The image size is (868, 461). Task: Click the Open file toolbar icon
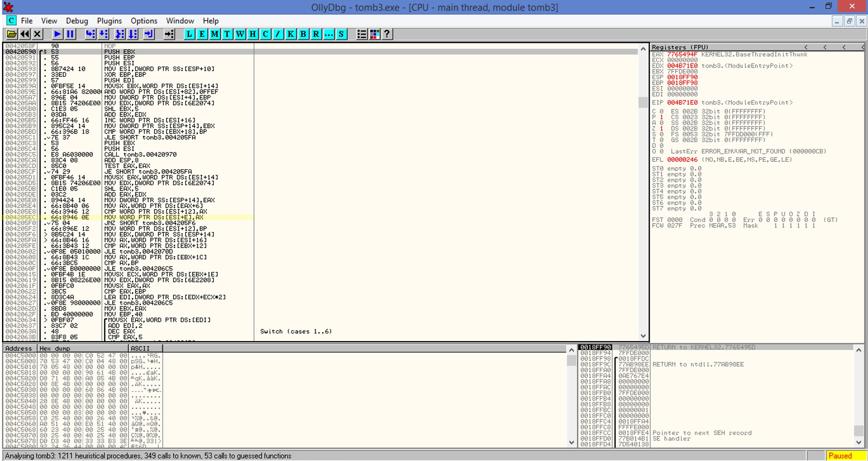point(12,34)
